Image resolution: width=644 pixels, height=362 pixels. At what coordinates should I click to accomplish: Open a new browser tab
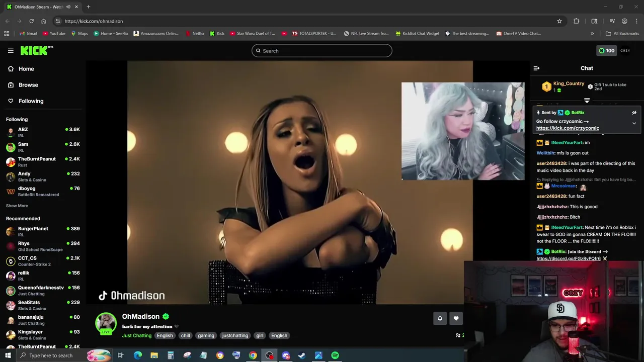88,7
